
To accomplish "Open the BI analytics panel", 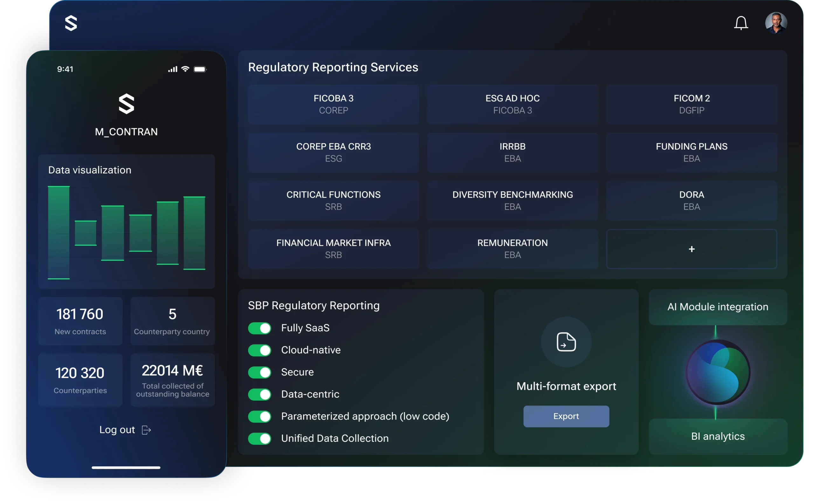I will (x=718, y=436).
